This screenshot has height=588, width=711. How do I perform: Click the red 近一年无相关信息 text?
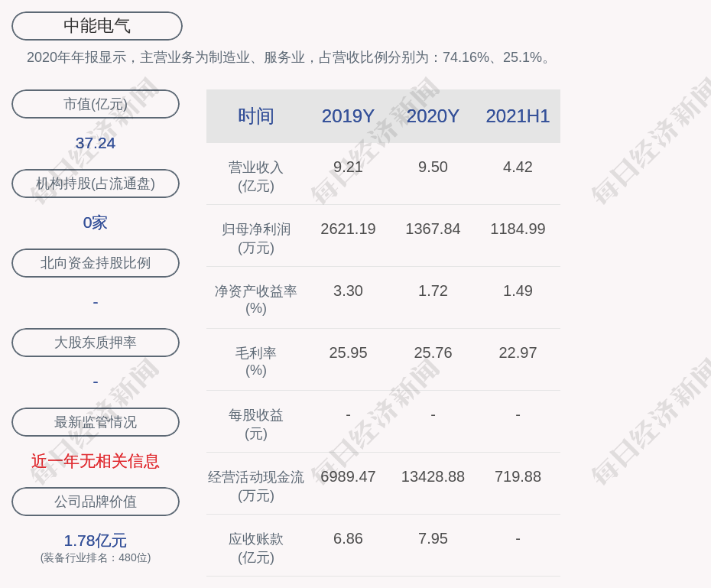point(96,461)
